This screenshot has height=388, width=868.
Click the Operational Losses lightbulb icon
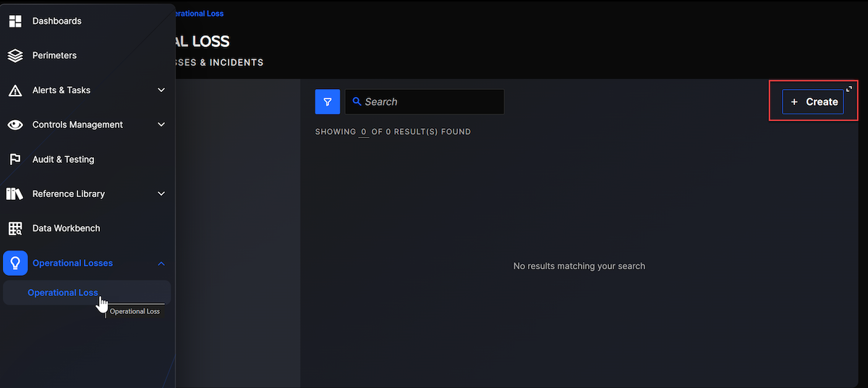[x=15, y=263]
